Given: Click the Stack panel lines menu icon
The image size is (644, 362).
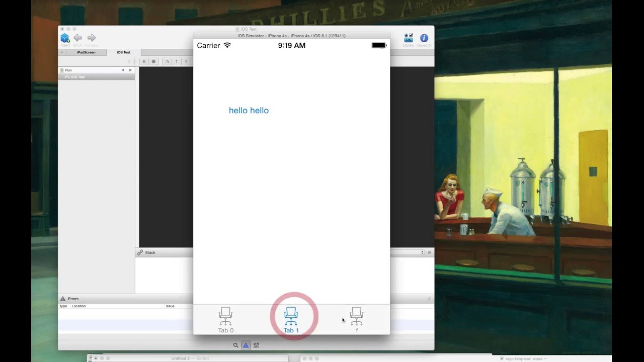Looking at the screenshot, I should 429,252.
